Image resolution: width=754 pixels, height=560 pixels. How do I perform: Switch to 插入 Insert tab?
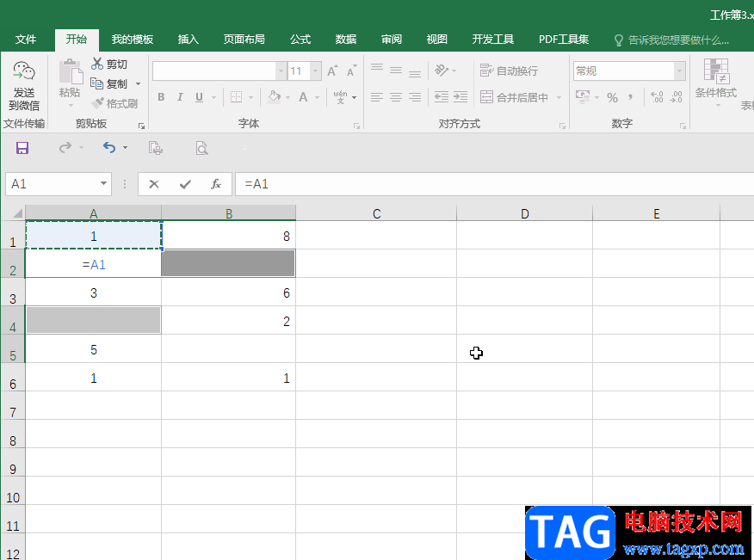tap(188, 40)
